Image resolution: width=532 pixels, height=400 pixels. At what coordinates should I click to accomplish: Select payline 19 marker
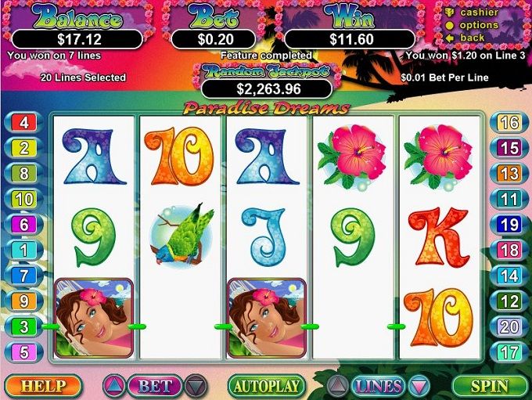pyautogui.click(x=509, y=225)
